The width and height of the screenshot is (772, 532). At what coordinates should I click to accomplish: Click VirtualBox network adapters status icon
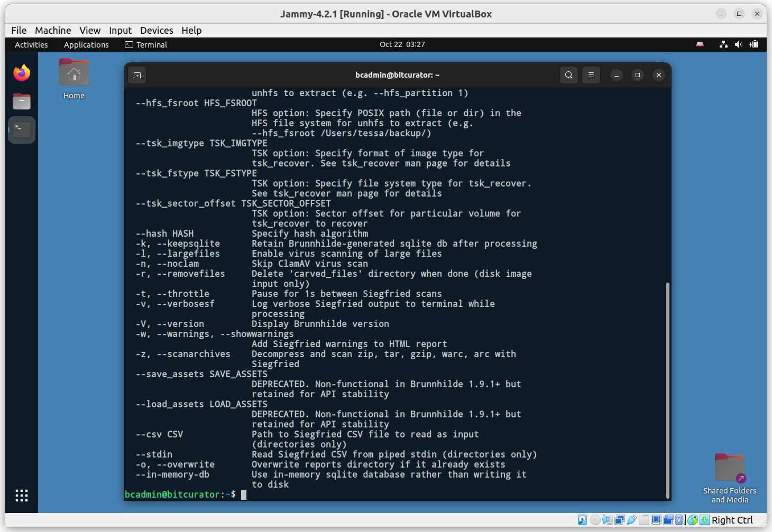pos(620,520)
